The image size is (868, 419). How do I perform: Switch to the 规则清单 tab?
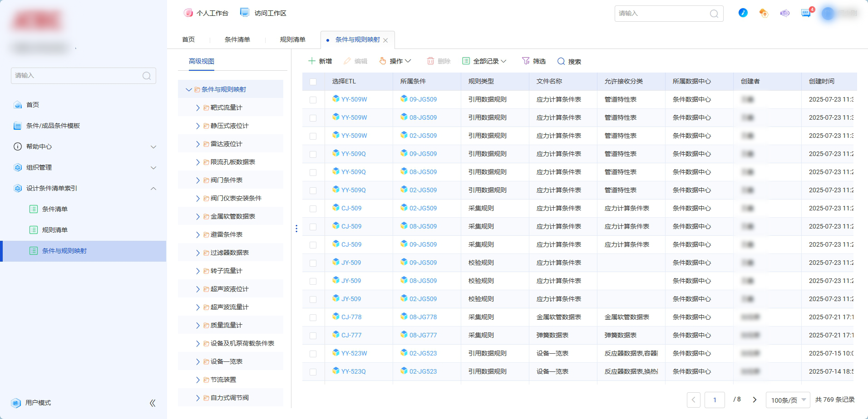(293, 39)
